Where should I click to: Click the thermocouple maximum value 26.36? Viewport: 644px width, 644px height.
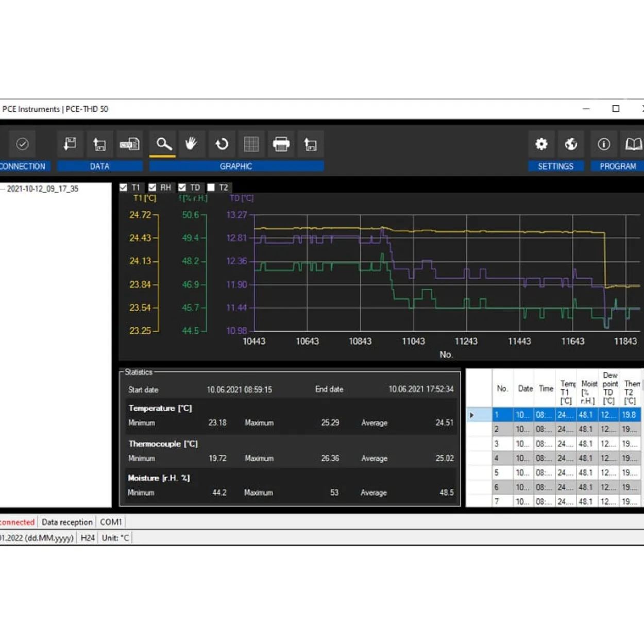(330, 458)
